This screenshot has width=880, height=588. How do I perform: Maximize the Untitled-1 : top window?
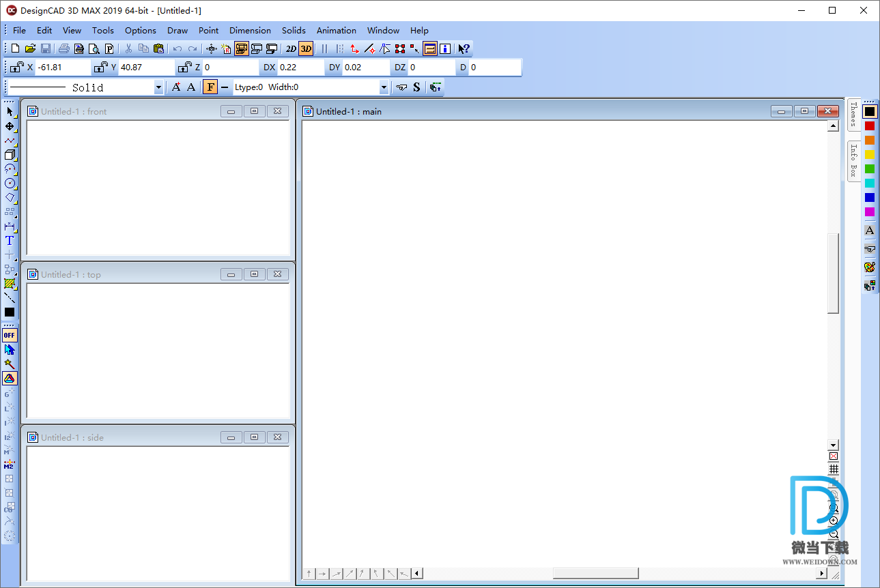coord(254,274)
